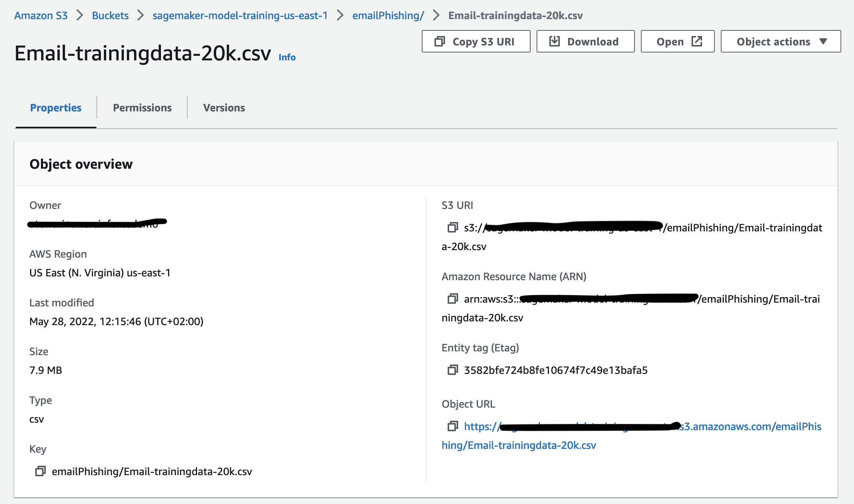Image resolution: width=854 pixels, height=504 pixels.
Task: Click the copy icon in Copy S3 URI button
Action: point(439,41)
